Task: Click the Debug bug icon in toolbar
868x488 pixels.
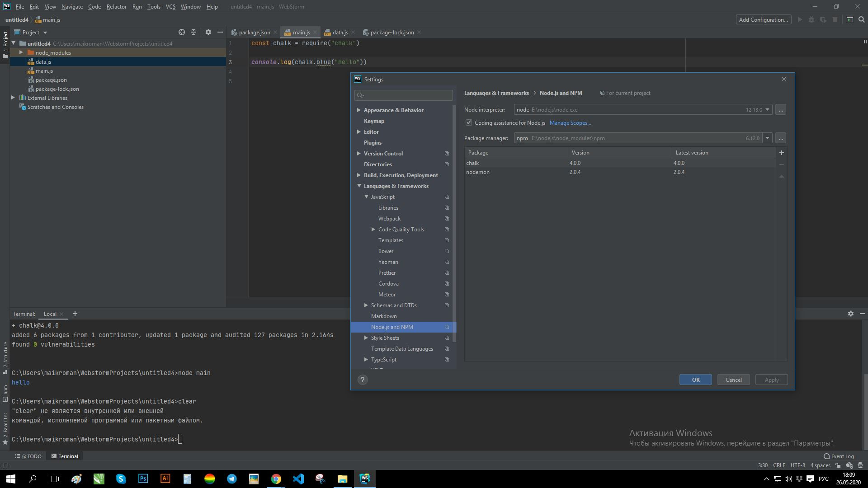Action: (x=811, y=19)
